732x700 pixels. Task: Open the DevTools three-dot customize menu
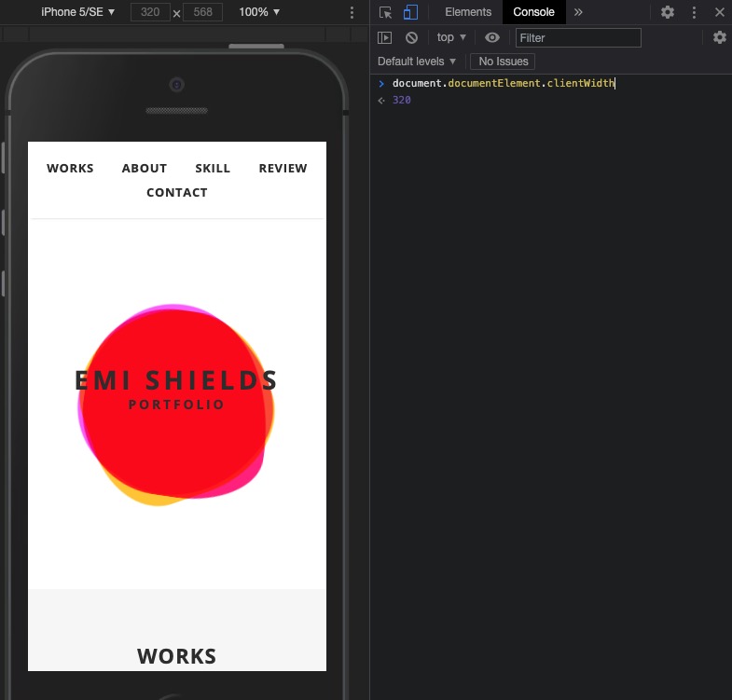694,12
